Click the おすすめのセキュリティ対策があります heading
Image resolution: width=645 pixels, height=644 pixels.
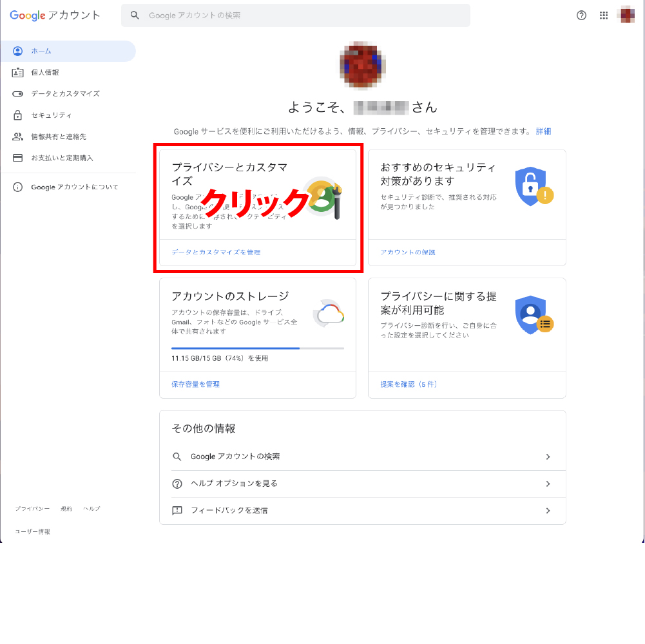[438, 174]
